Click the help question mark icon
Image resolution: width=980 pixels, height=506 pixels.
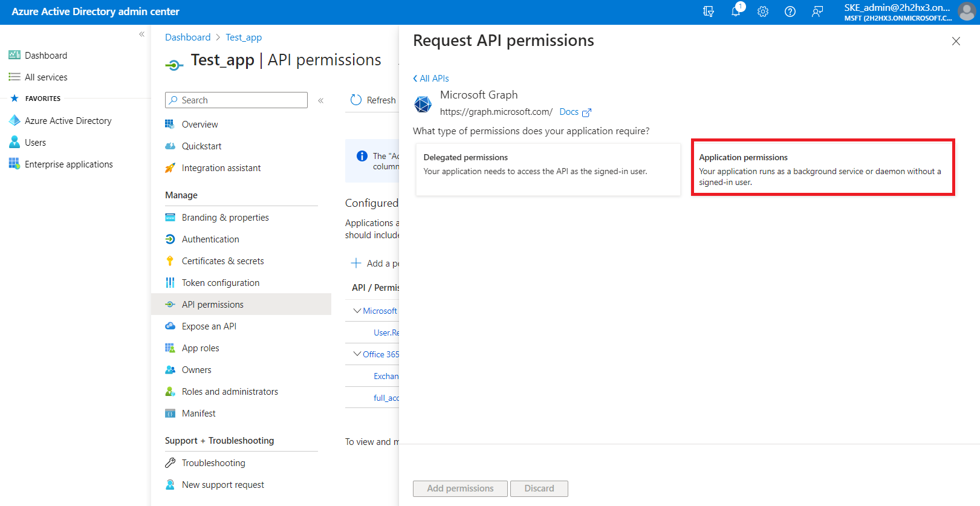tap(790, 11)
